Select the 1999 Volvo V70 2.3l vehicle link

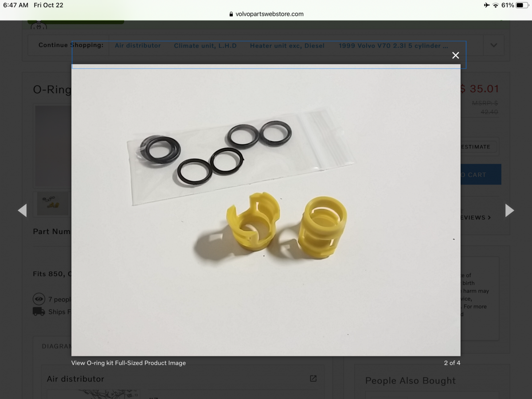[x=393, y=46]
